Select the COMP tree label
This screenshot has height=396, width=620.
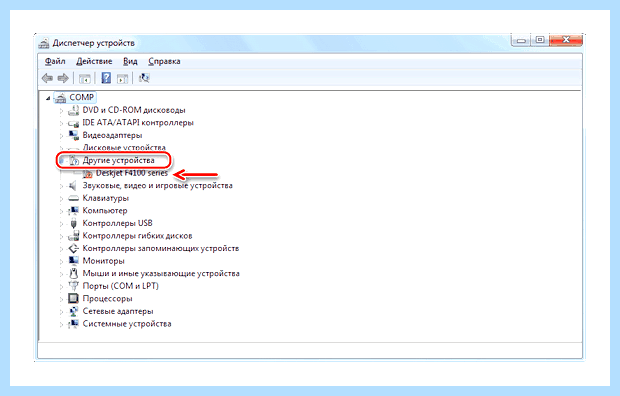click(81, 97)
